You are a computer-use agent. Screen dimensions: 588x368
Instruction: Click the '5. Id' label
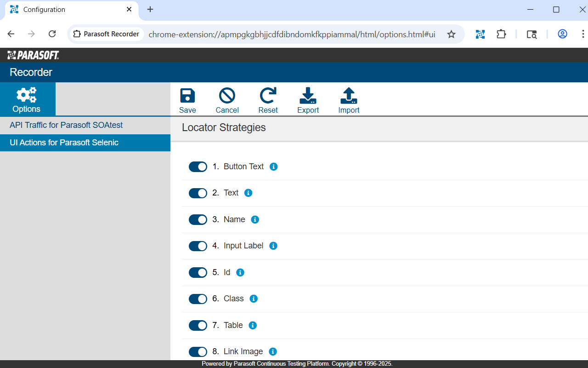[x=221, y=272]
